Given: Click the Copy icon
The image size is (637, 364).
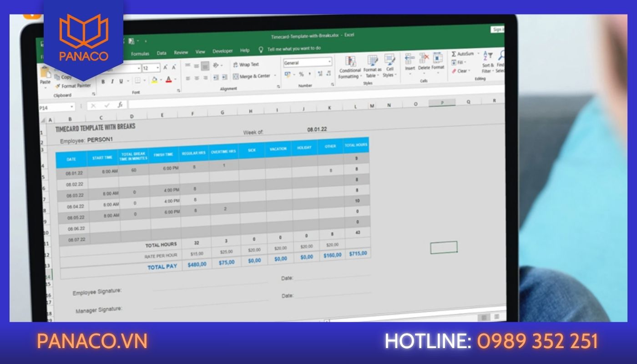Looking at the screenshot, I should (x=57, y=77).
